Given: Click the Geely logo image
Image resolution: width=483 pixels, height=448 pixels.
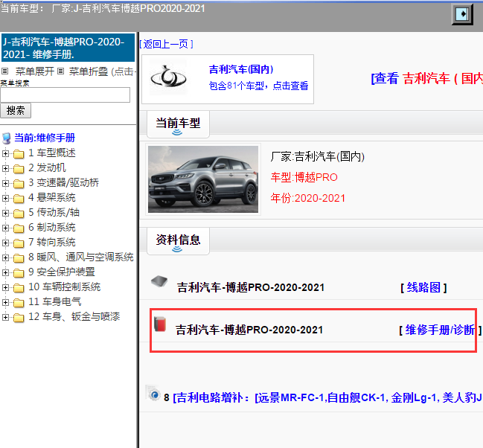Looking at the screenshot, I should (x=168, y=77).
